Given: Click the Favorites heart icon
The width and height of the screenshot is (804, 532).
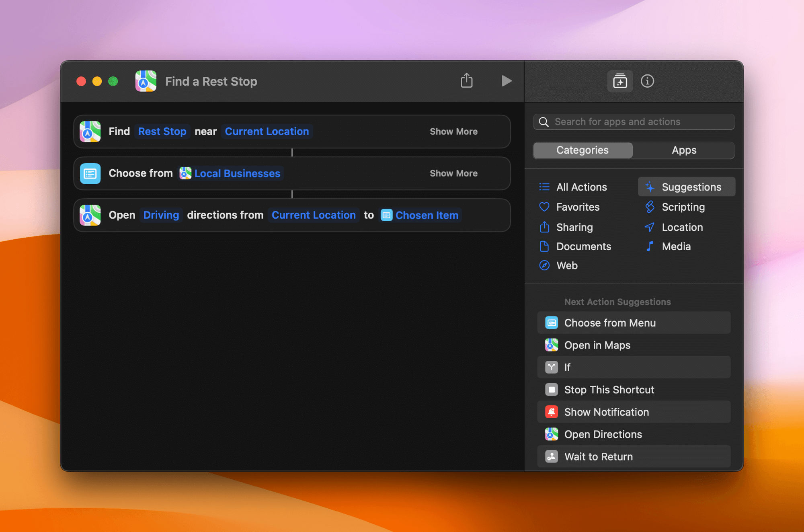Looking at the screenshot, I should pyautogui.click(x=544, y=207).
